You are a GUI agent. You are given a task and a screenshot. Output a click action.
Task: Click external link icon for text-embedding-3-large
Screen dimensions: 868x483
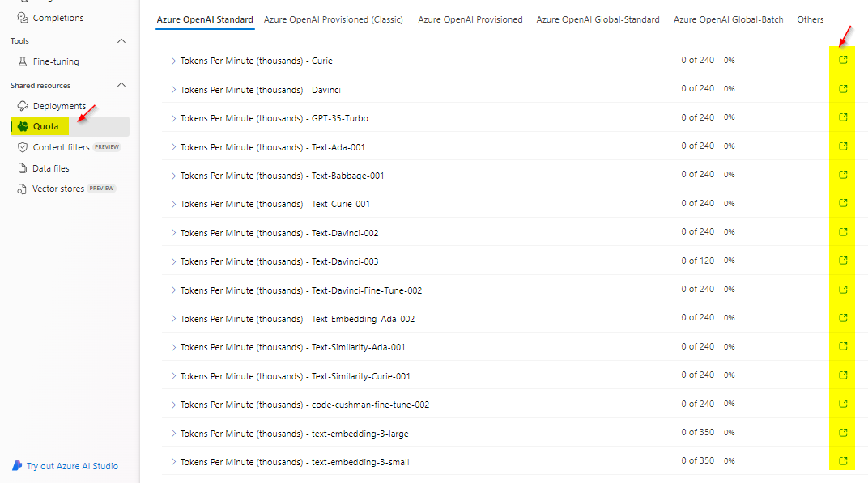click(842, 432)
